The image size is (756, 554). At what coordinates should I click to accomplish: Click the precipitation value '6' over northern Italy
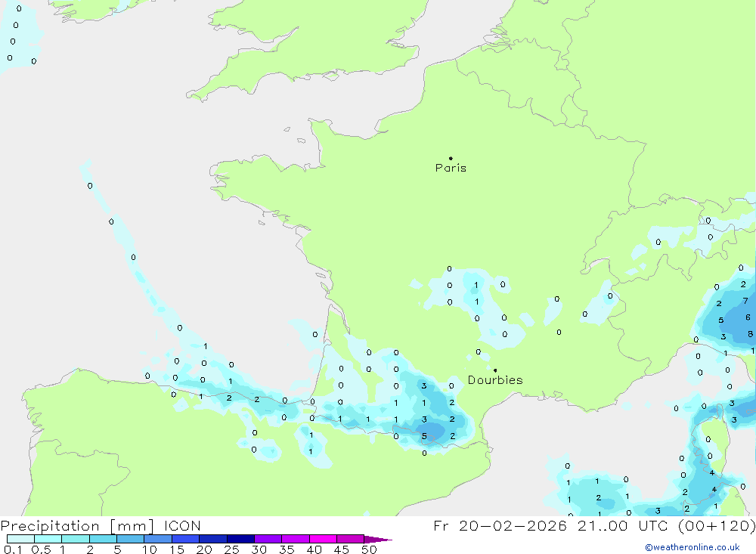pyautogui.click(x=748, y=317)
